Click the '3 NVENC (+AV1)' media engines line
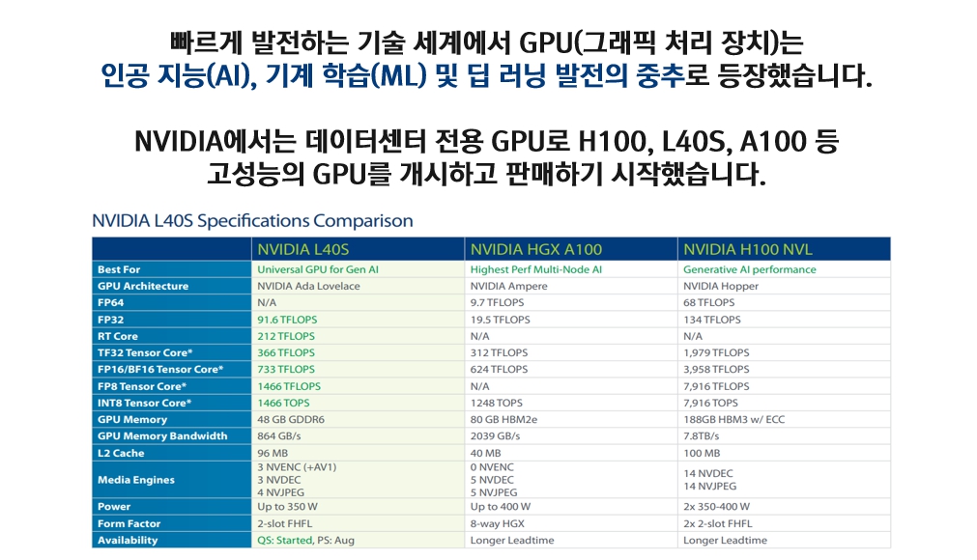Image resolution: width=977 pixels, height=560 pixels. coord(297,466)
